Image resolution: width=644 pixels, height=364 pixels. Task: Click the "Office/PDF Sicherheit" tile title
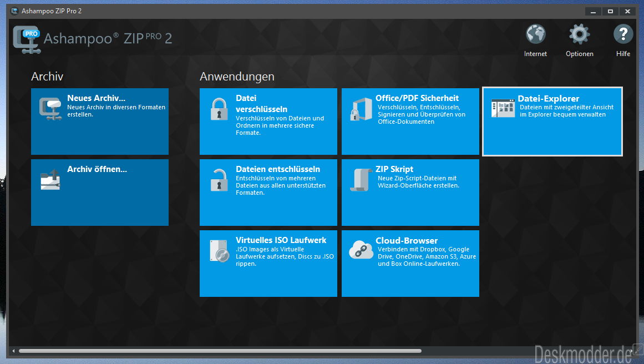[x=417, y=98]
